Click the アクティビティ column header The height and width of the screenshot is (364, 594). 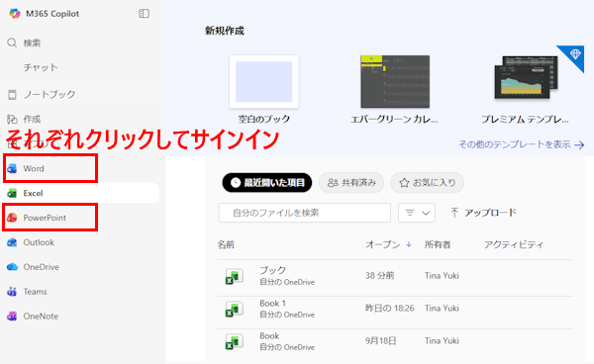point(514,245)
